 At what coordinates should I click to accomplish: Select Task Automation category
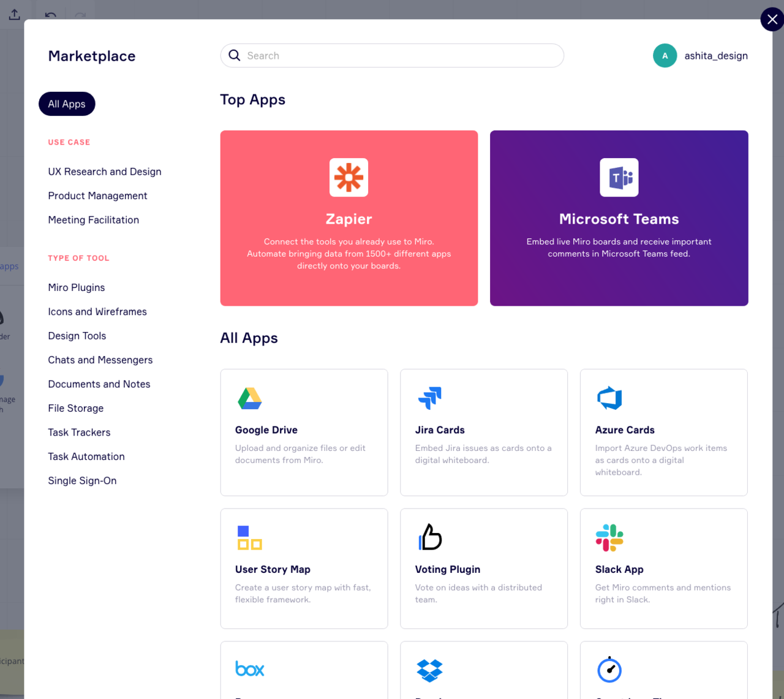[86, 456]
